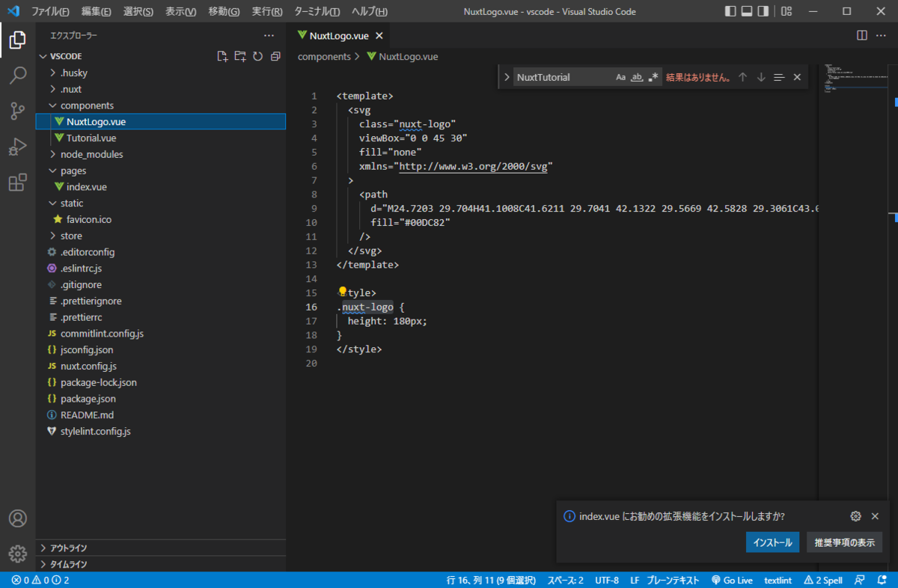Screen dimensions: 898x588
Task: Expand replace field in find widget
Action: 507,77
